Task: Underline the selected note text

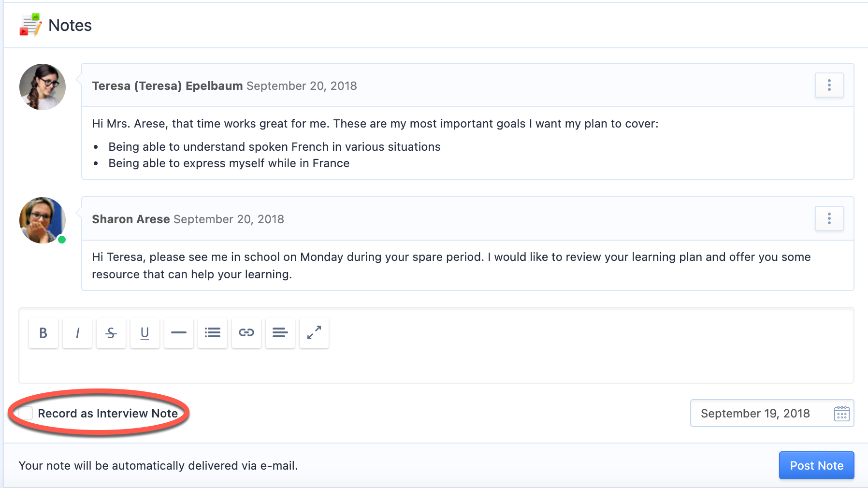Action: click(145, 333)
